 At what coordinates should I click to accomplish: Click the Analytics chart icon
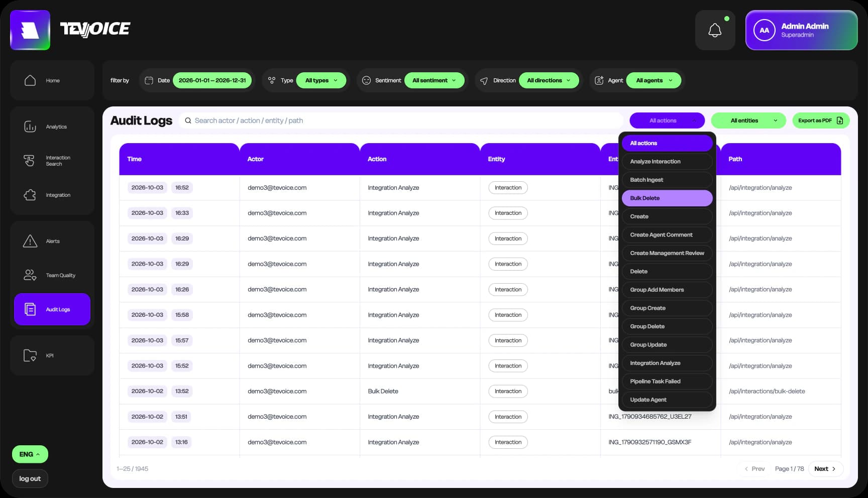tap(30, 127)
